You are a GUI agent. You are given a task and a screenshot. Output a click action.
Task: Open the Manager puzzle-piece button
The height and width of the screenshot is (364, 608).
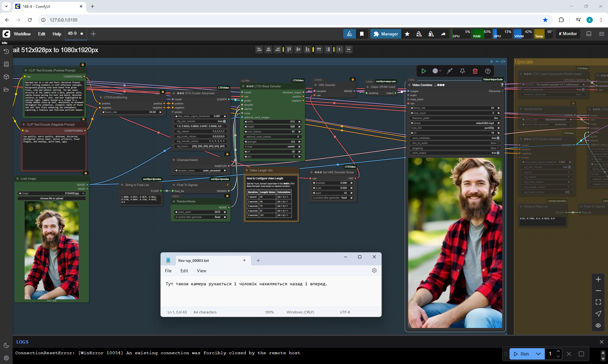385,34
